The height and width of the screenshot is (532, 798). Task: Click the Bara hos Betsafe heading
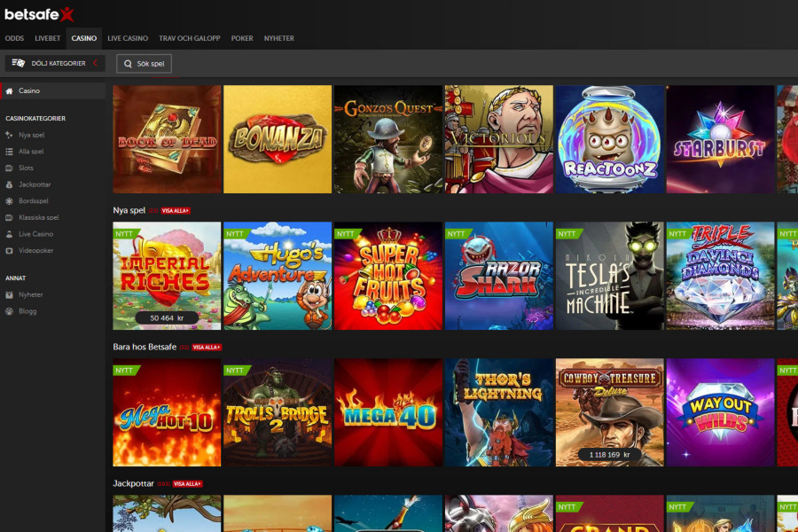coord(145,347)
